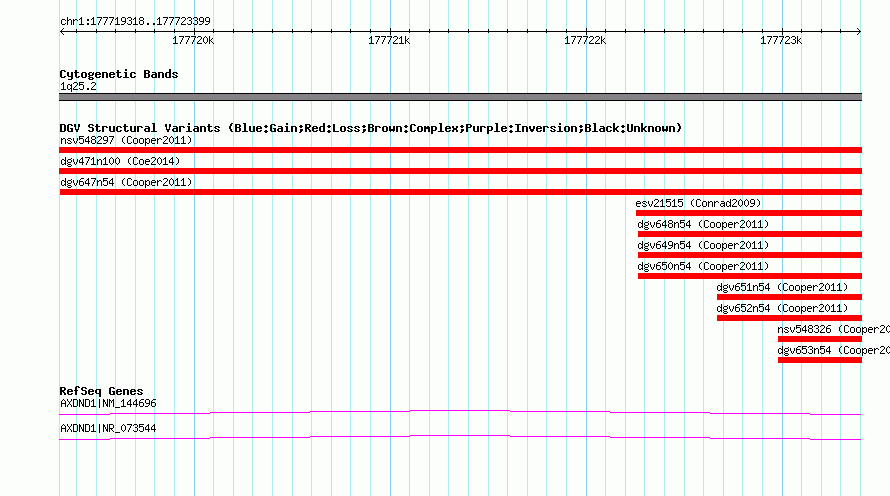Click the dgv651n54 (Cooper2011) label
Screen dimensions: 890x496
coord(782,287)
